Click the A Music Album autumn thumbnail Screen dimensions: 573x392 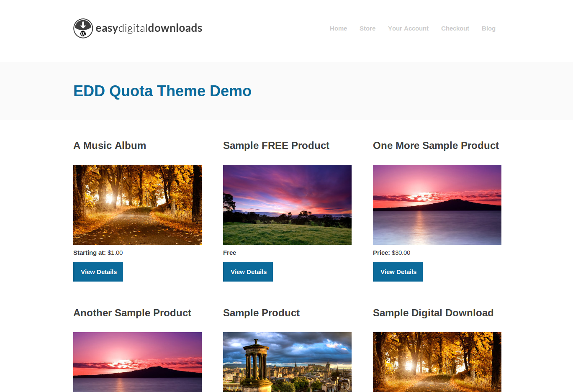tap(137, 205)
